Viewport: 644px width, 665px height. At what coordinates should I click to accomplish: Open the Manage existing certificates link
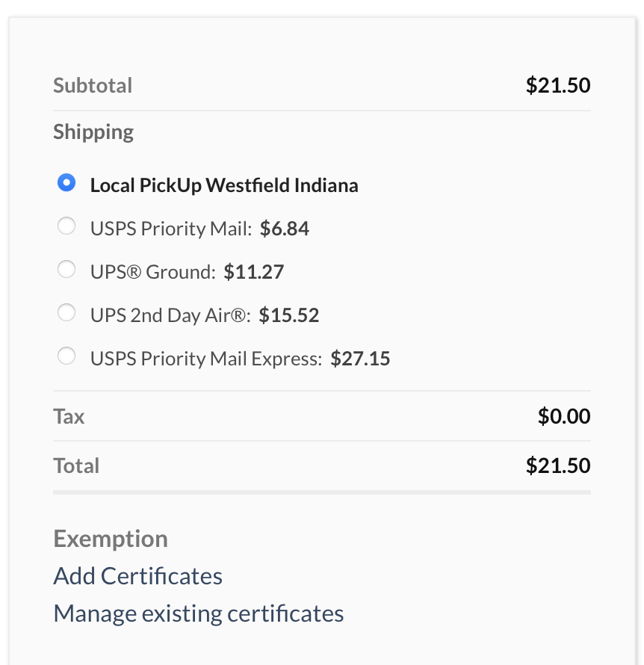pyautogui.click(x=199, y=613)
